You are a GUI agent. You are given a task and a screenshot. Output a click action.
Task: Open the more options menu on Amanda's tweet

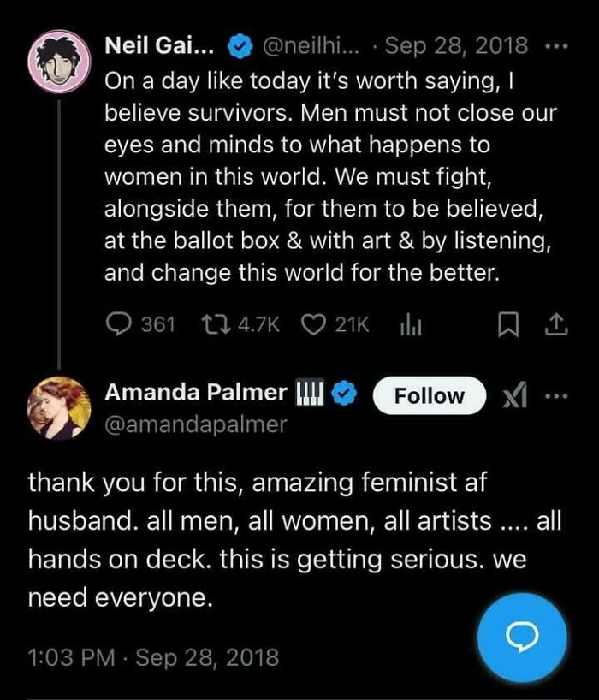click(x=558, y=396)
